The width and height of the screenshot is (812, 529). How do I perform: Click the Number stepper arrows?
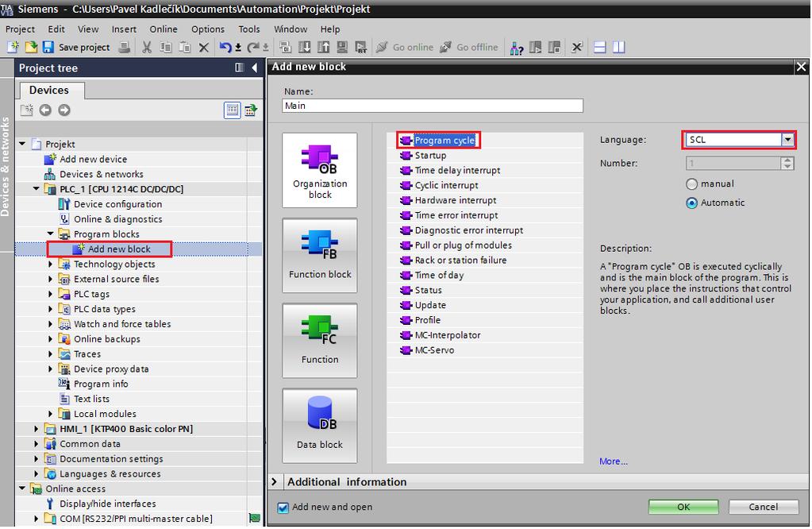point(787,163)
